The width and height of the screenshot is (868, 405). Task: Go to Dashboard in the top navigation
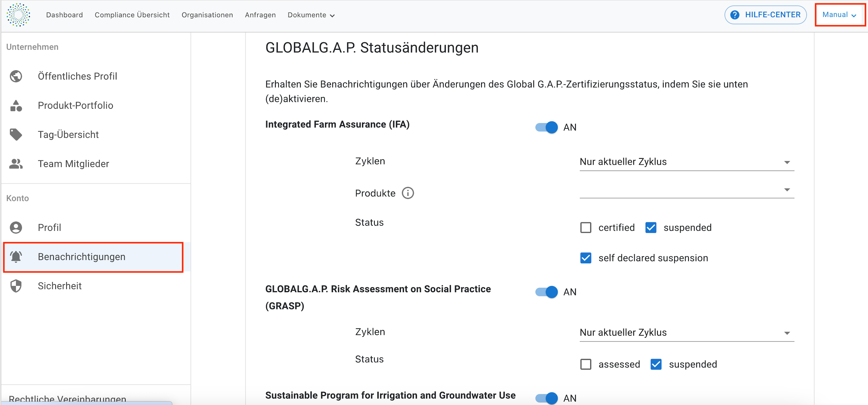coord(64,15)
